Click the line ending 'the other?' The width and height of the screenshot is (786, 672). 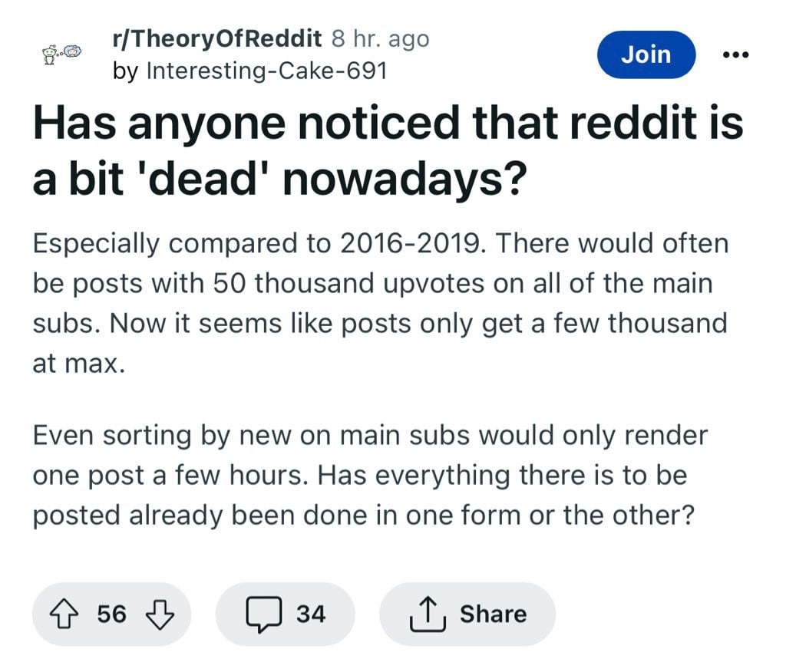tap(364, 516)
